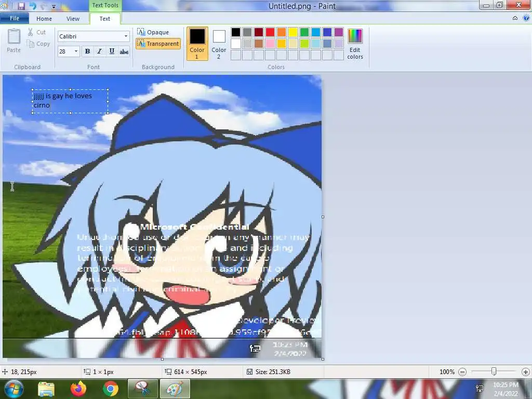Click the Save icon in quick access toolbar
This screenshot has width=532, height=399.
[21, 6]
